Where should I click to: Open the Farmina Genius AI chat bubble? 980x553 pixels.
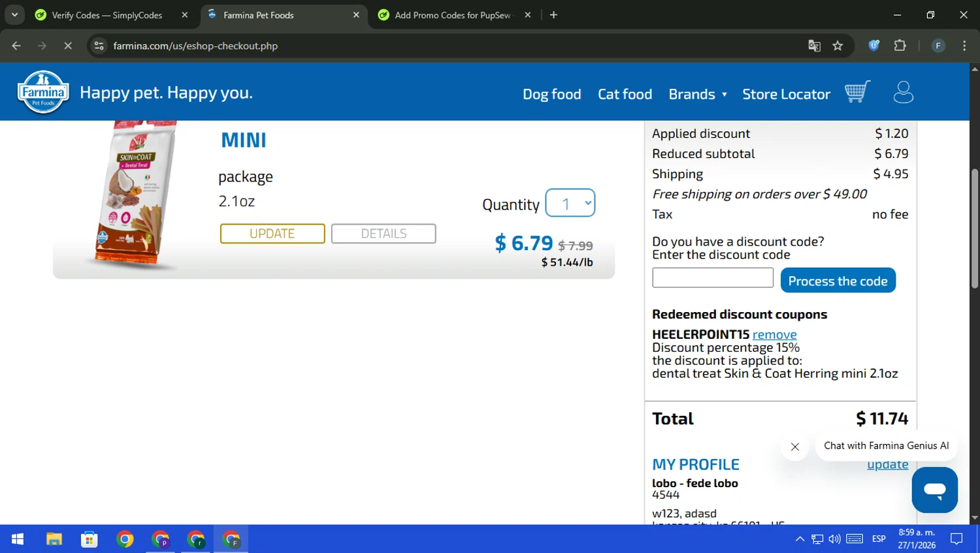tap(934, 490)
